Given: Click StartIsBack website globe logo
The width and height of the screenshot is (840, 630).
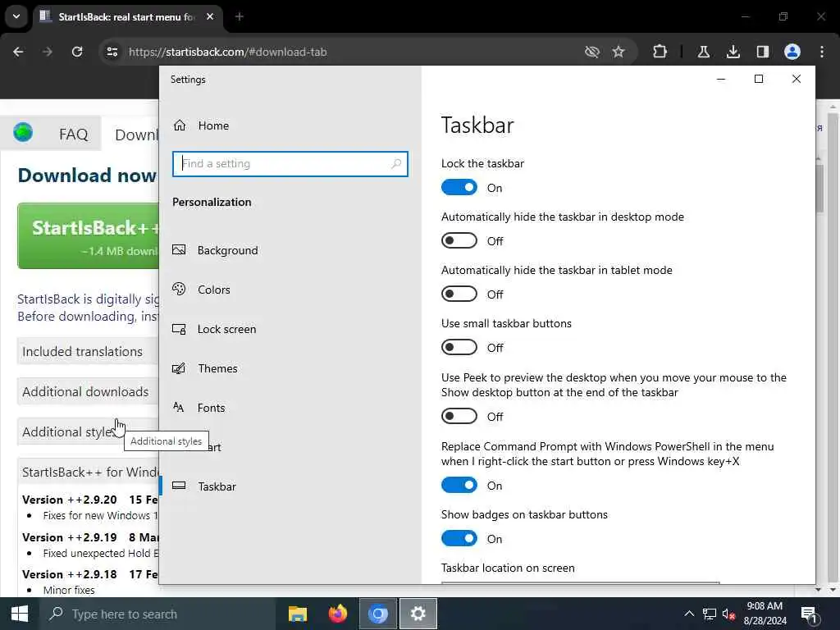Looking at the screenshot, I should [x=23, y=132].
